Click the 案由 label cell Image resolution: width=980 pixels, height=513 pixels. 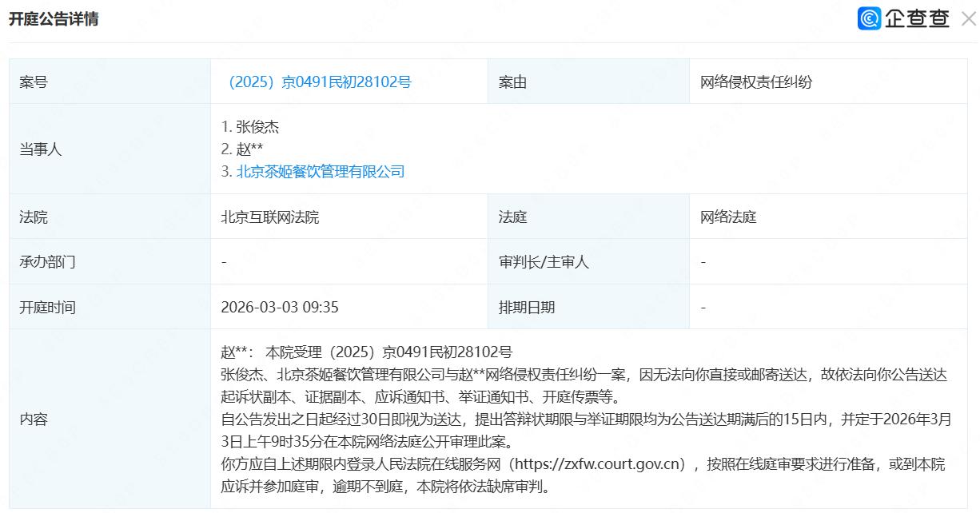point(512,82)
